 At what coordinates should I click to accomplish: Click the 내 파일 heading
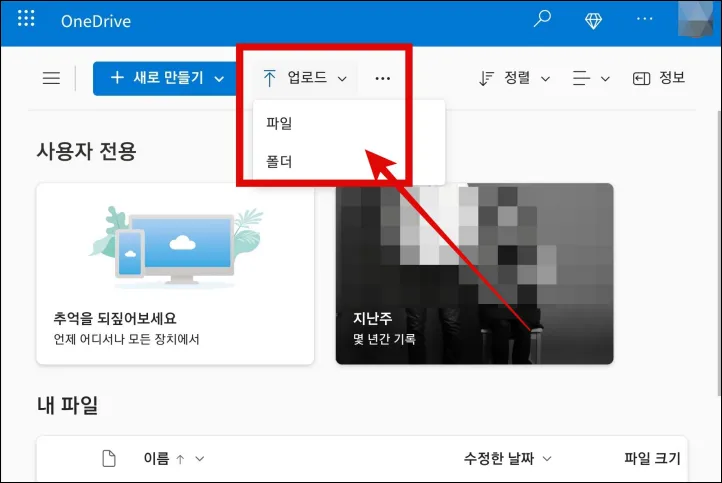coord(67,405)
